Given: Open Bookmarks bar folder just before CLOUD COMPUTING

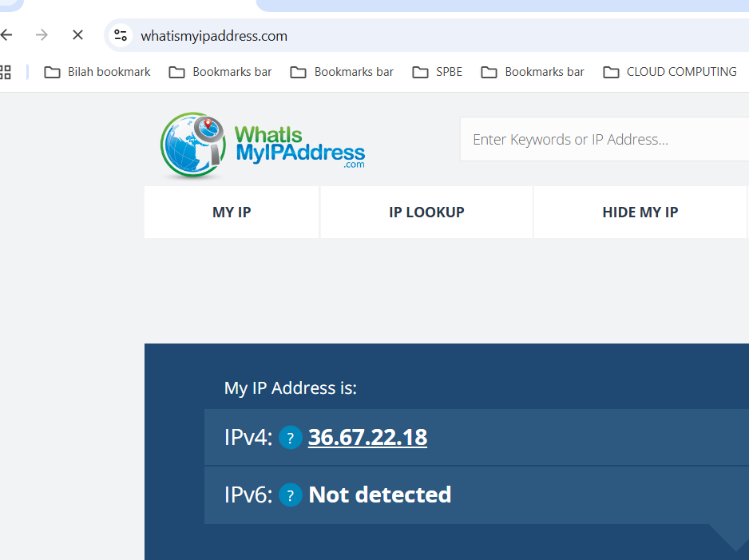Looking at the screenshot, I should (x=533, y=72).
